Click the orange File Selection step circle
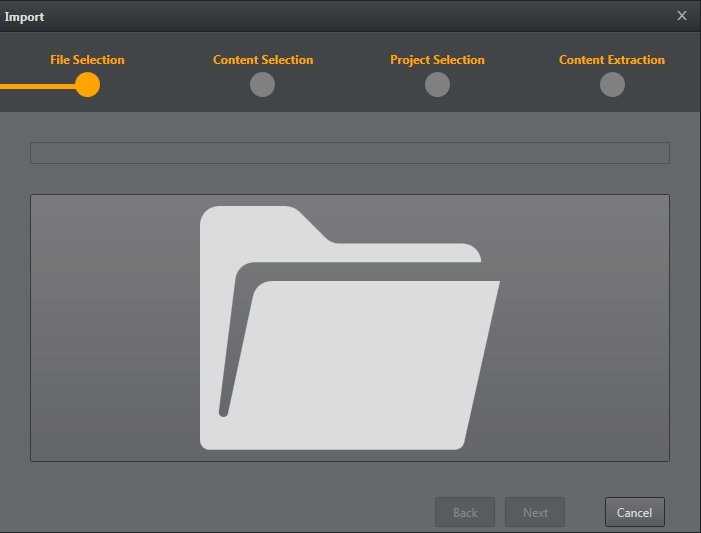Screen dimensions: 701x533 point(87,85)
